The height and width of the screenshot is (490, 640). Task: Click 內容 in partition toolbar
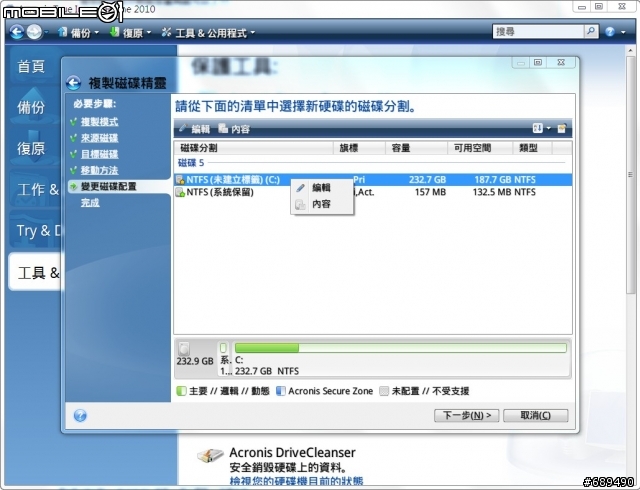click(x=234, y=129)
